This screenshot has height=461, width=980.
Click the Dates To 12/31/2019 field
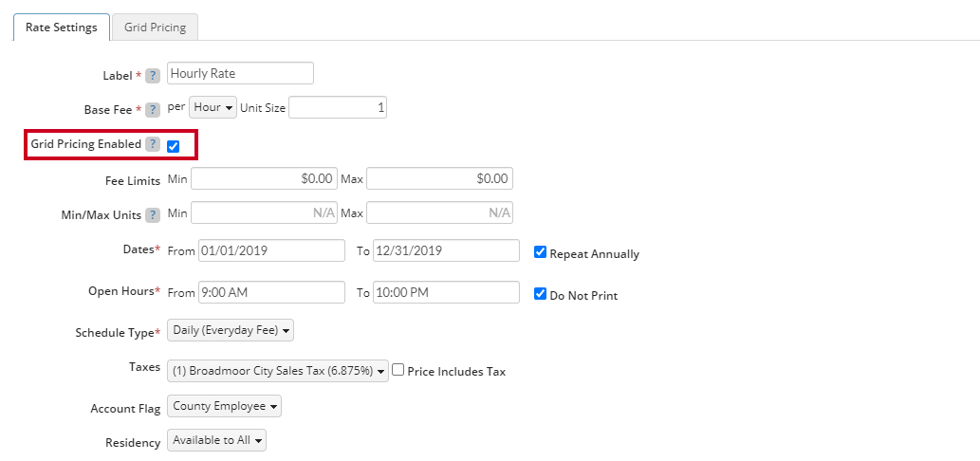click(x=446, y=250)
